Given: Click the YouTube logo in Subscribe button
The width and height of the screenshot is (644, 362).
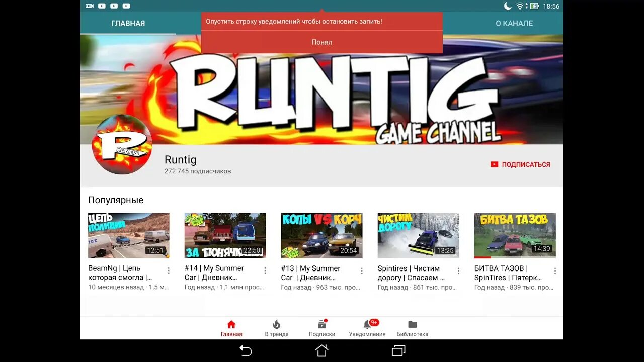Looking at the screenshot, I should [x=494, y=164].
